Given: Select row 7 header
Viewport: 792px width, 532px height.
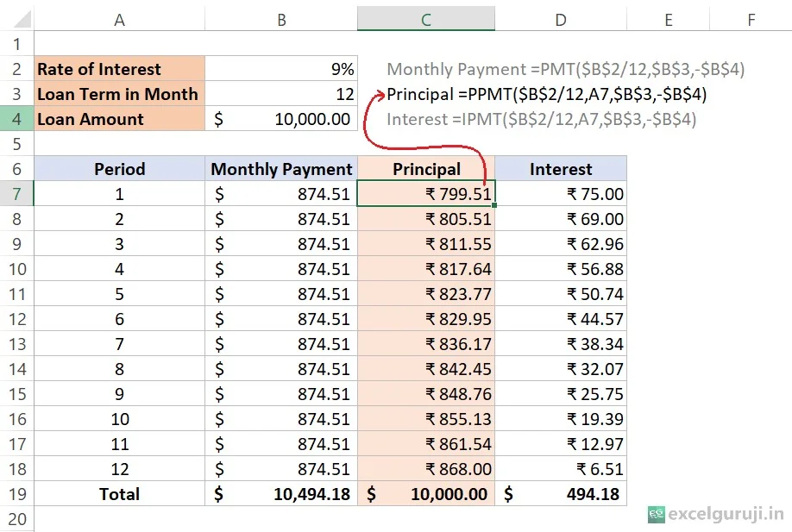Looking at the screenshot, I should (16, 194).
